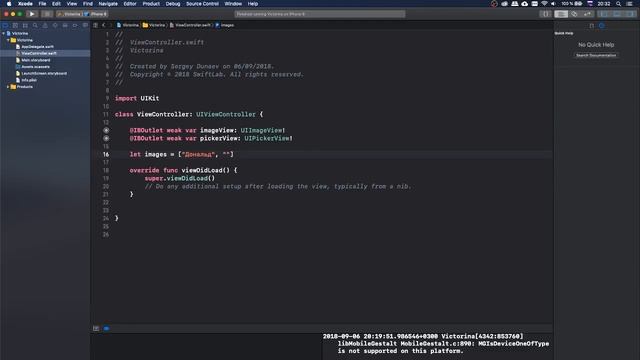This screenshot has height=360, width=640.
Task: Open the macOS Notification Center icon
Action: [630, 4]
